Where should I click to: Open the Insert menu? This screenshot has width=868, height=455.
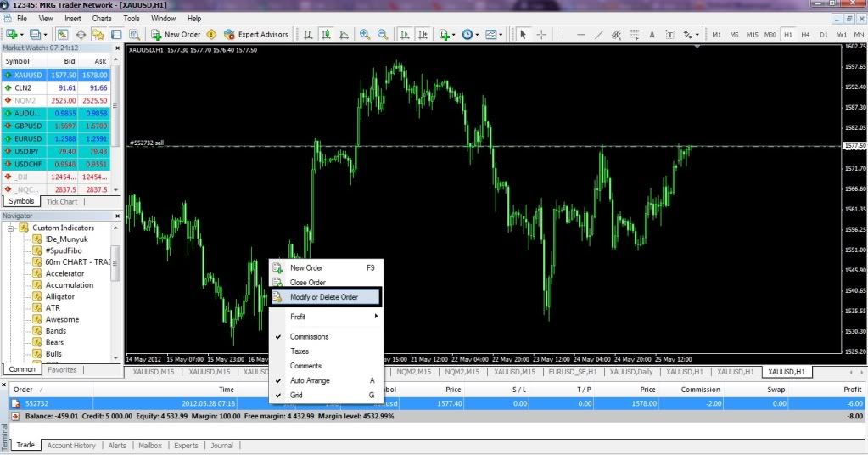(72, 19)
